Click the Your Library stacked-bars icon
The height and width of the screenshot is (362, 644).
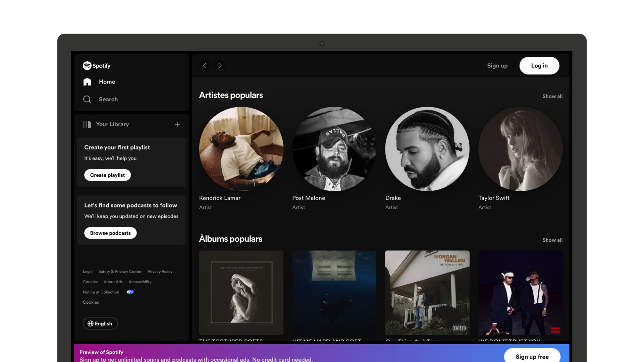point(87,124)
